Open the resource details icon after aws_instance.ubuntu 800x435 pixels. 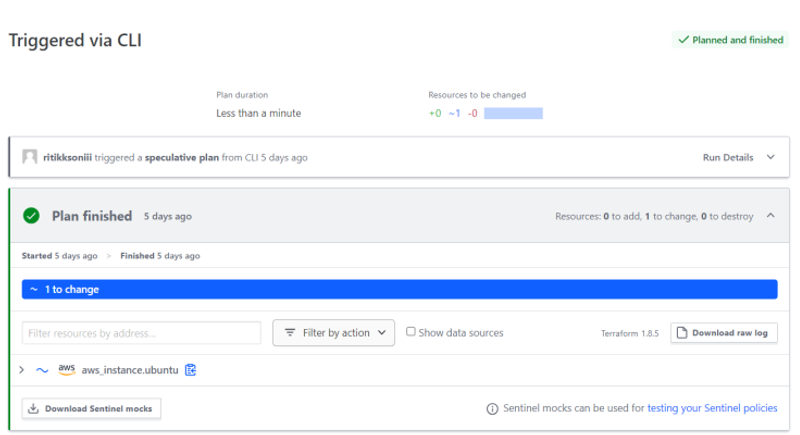point(190,370)
